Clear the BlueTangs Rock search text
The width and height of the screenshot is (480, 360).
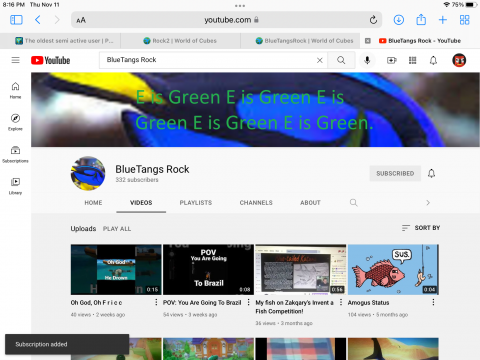coord(319,60)
